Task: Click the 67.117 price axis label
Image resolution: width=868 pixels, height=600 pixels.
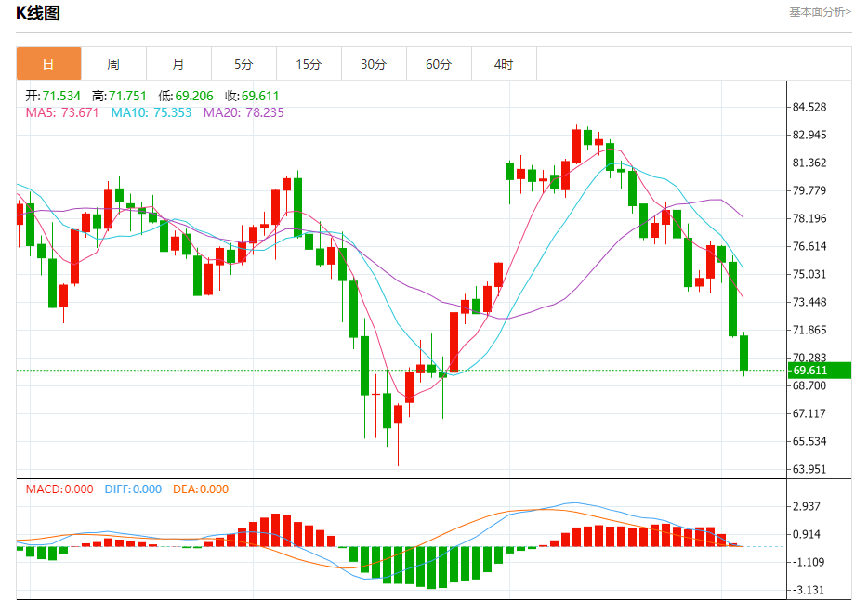Action: click(809, 413)
